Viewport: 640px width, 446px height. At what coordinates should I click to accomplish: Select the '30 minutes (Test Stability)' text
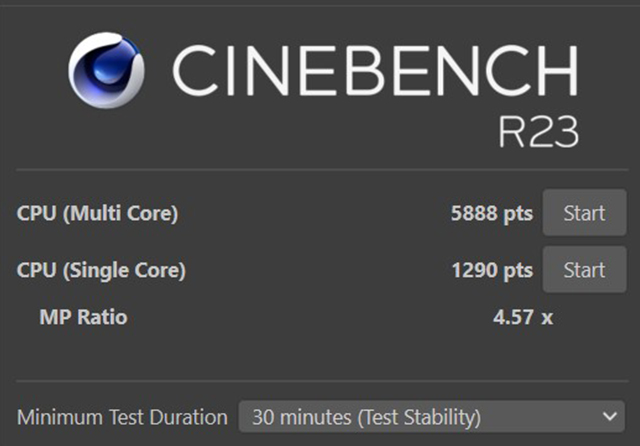tap(366, 416)
